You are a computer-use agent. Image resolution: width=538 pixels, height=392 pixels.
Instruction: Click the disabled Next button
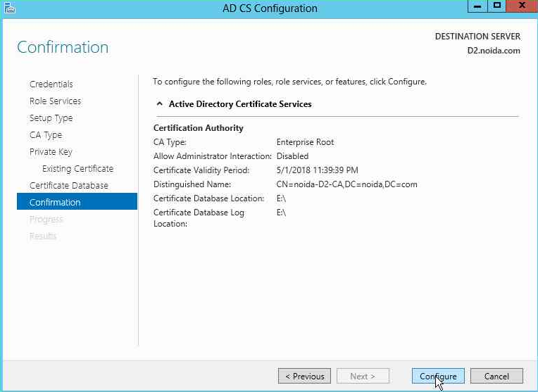pyautogui.click(x=363, y=376)
